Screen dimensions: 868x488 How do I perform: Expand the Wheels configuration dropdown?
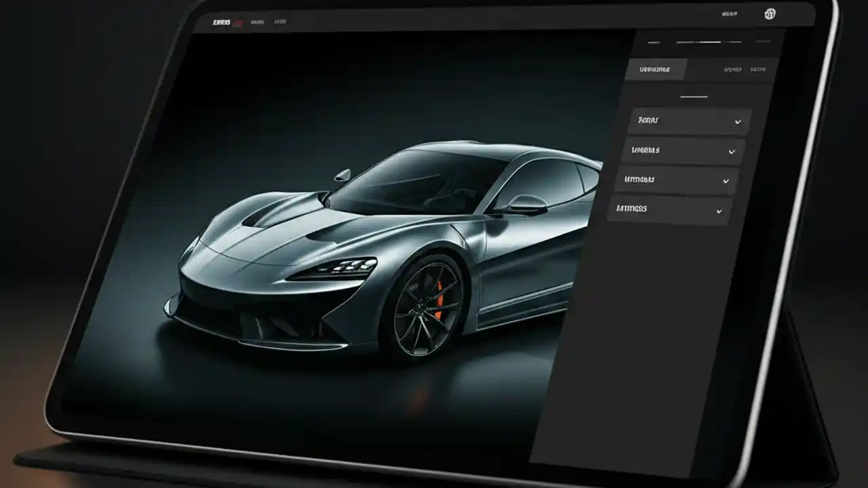[682, 150]
